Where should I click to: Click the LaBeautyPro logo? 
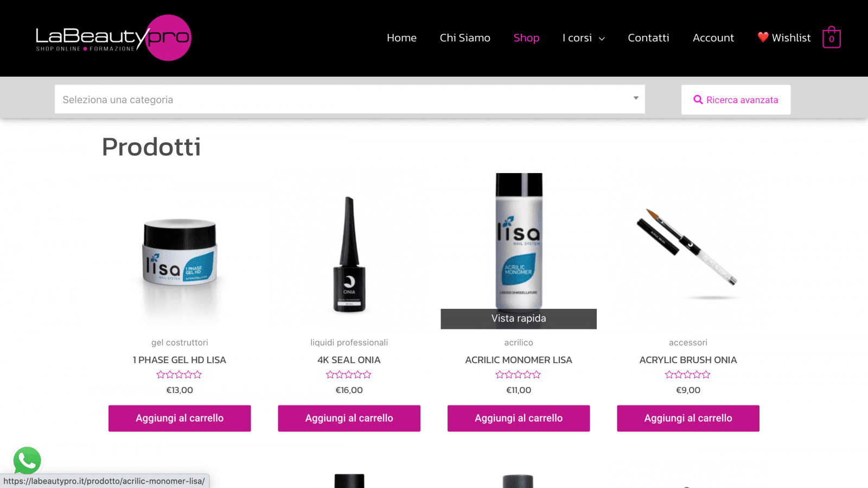[113, 37]
